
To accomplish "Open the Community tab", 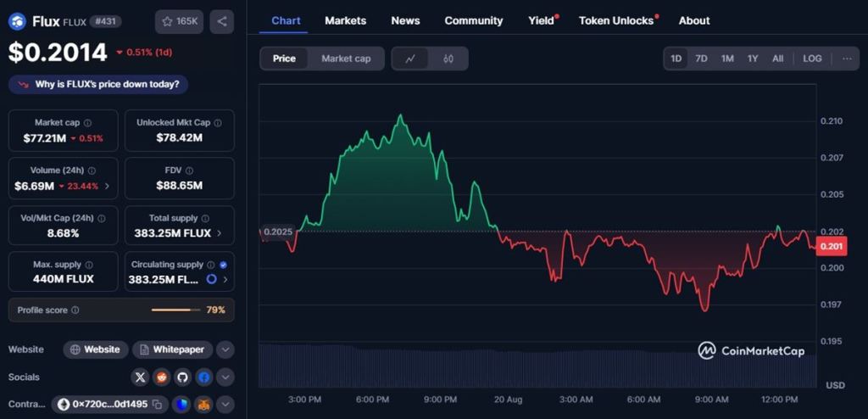I will 473,20.
